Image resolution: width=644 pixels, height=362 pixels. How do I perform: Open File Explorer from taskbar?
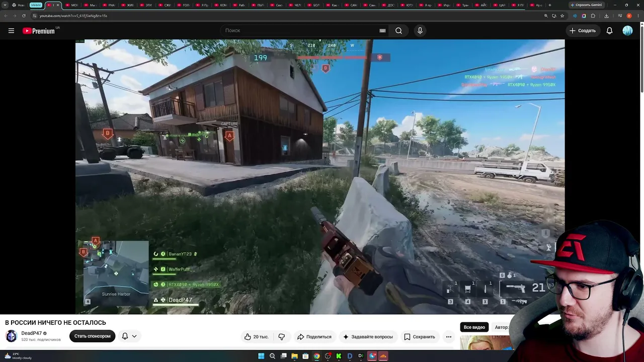pos(294,356)
